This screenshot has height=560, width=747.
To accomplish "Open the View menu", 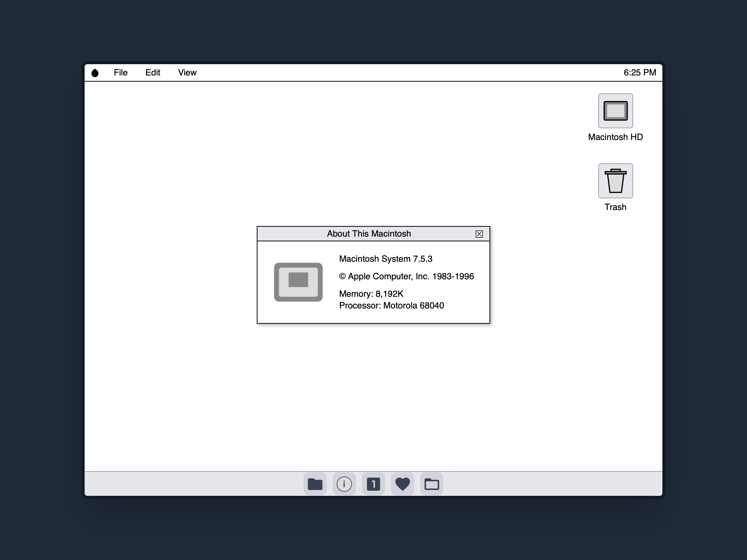I will [x=187, y=72].
